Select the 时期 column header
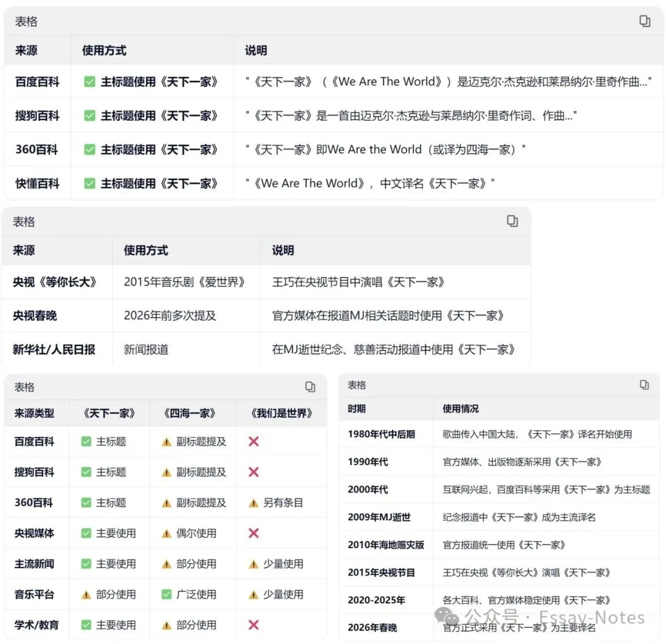This screenshot has height=644, width=666. pyautogui.click(x=356, y=408)
